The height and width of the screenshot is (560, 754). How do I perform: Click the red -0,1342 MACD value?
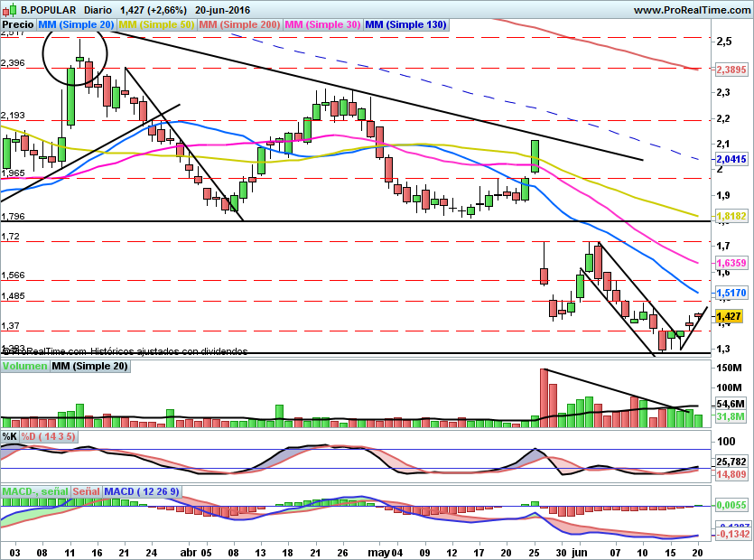click(x=733, y=535)
